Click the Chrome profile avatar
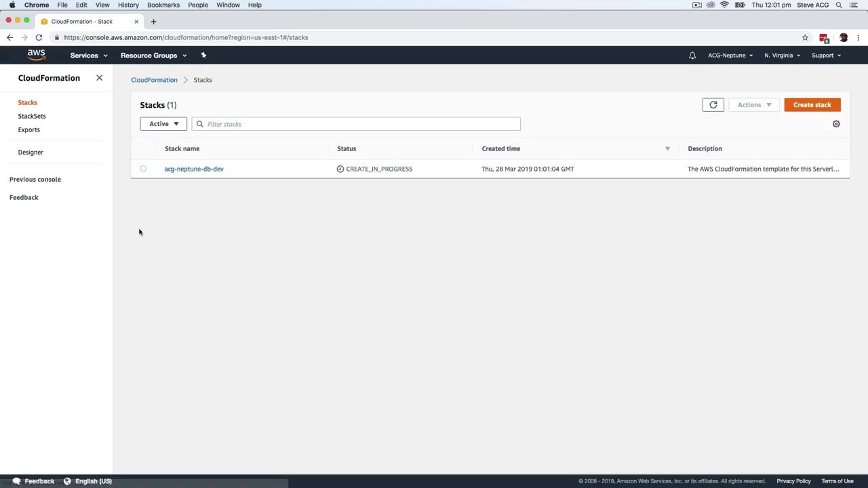Image resolution: width=868 pixels, height=488 pixels. pyautogui.click(x=844, y=37)
